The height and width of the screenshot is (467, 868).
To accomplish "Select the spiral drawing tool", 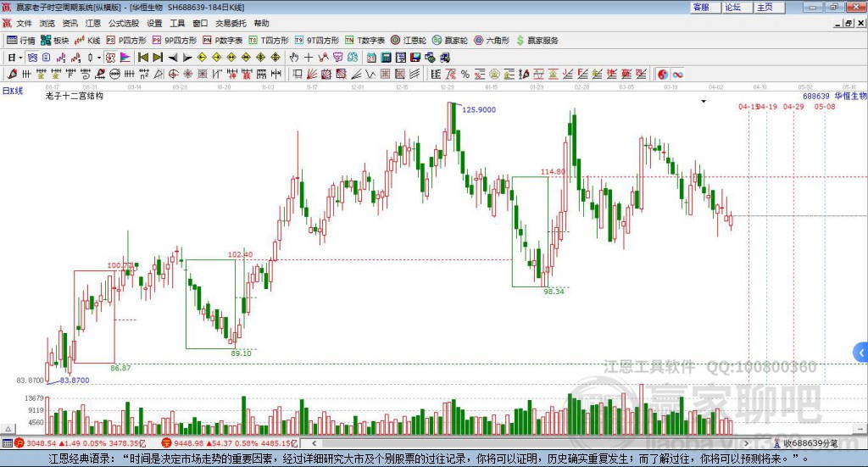I will coord(86,74).
